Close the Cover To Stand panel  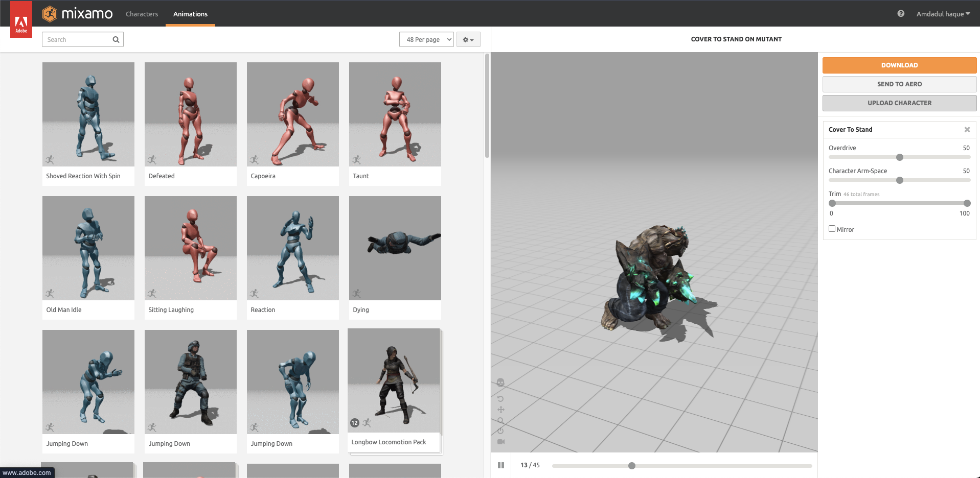tap(967, 130)
